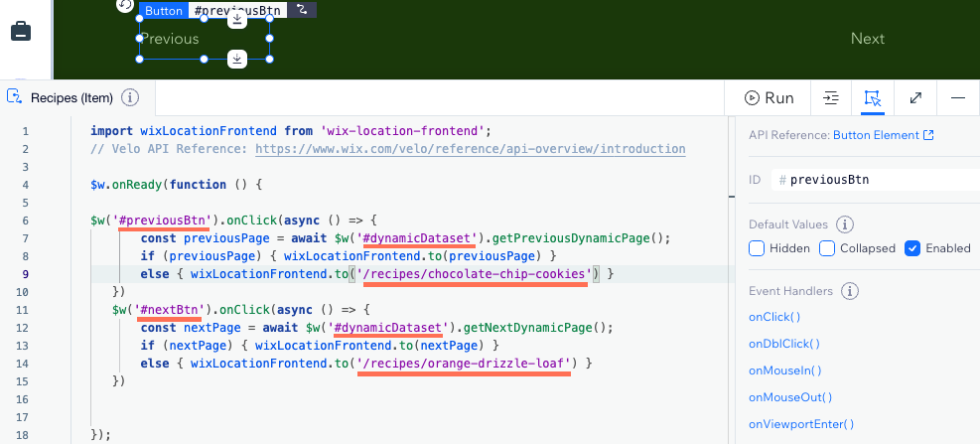This screenshot has height=444, width=980.
Task: Add an onMouseIn() event handler
Action: (785, 370)
